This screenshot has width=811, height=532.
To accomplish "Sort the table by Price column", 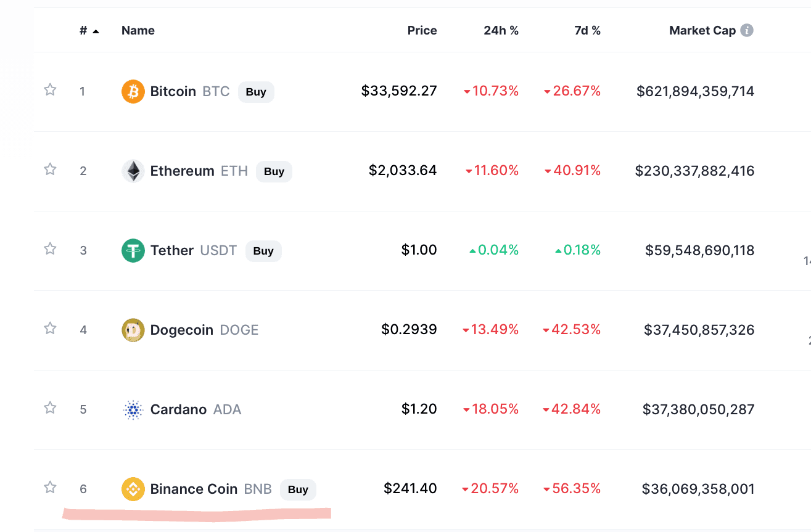I will (x=422, y=31).
